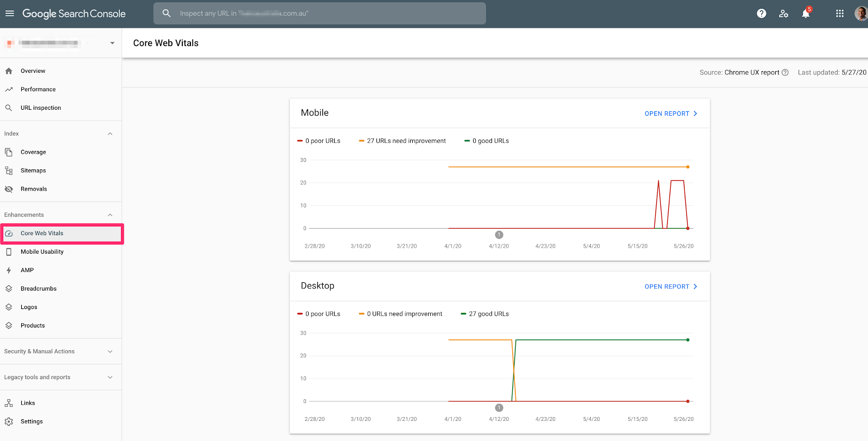This screenshot has height=441, width=868.
Task: Select Mobile Usability in sidebar
Action: click(42, 252)
